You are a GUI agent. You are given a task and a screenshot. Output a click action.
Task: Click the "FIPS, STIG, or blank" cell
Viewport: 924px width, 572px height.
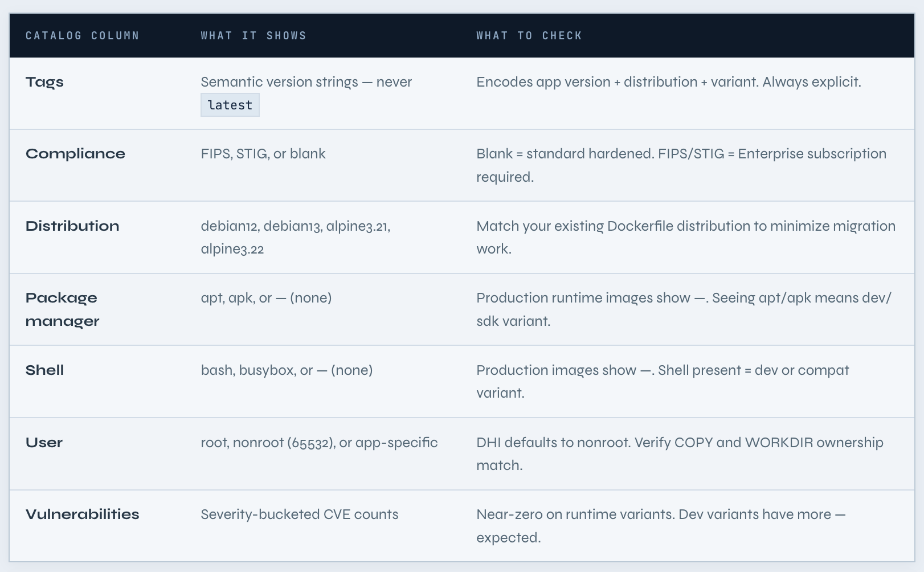point(263,154)
